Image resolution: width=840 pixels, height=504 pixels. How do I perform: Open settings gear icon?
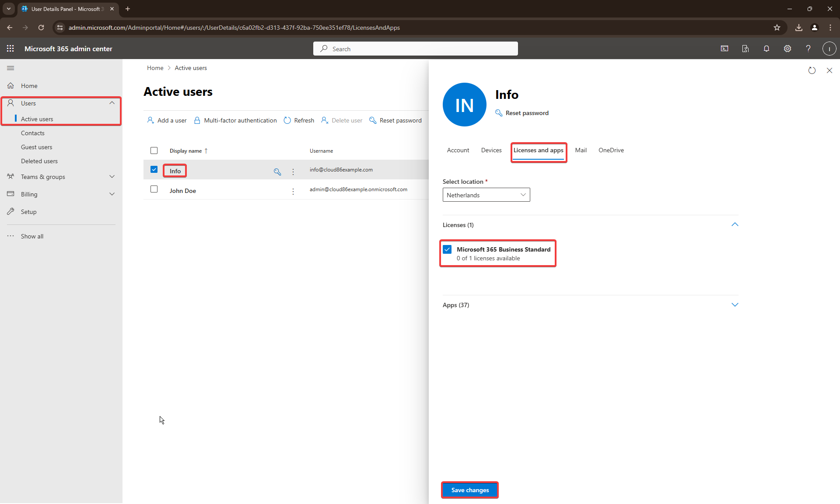[787, 49]
